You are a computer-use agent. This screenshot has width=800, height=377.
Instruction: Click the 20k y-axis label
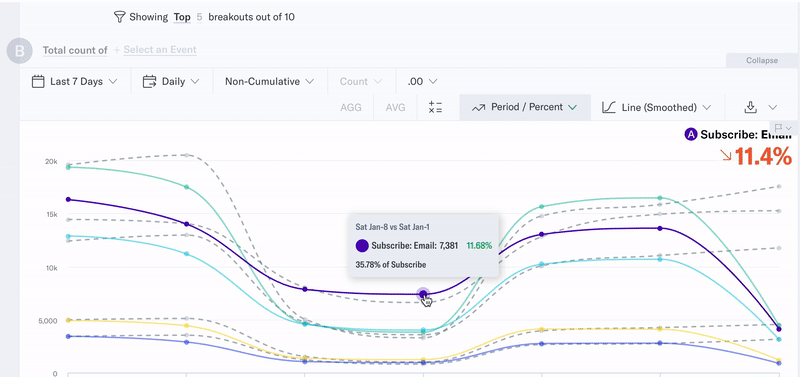point(51,161)
